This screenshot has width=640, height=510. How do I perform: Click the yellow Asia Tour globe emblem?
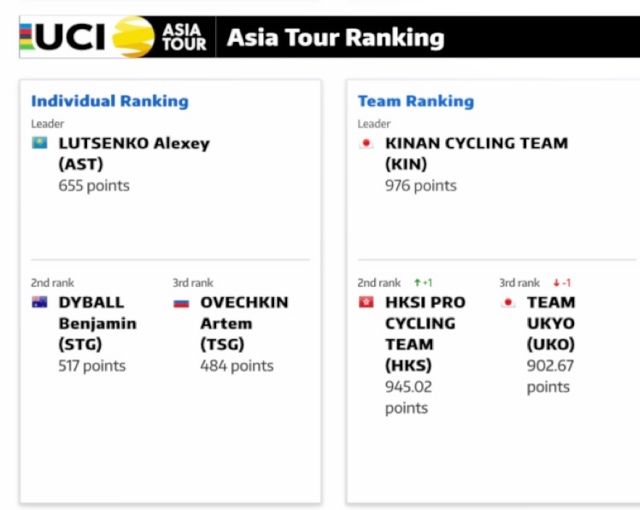point(133,37)
